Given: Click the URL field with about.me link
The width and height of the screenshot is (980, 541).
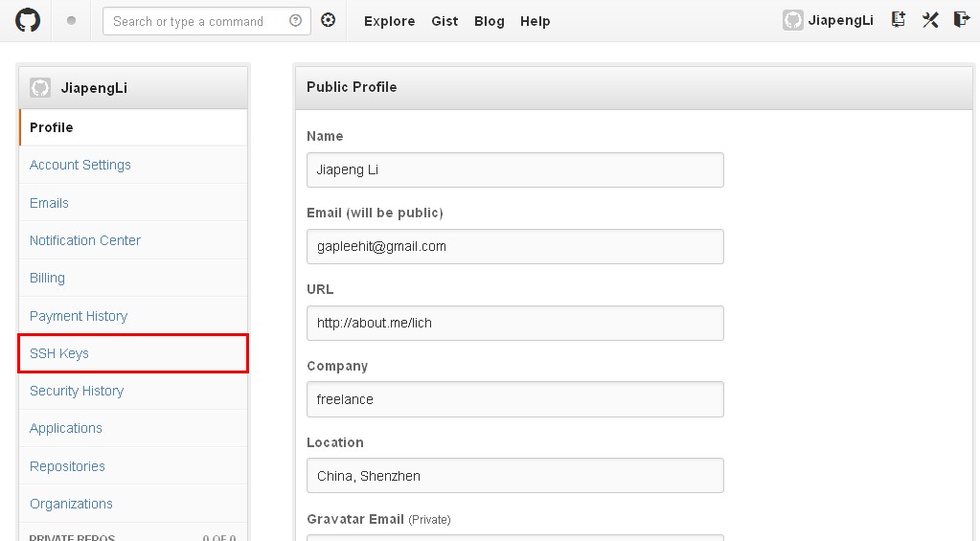Looking at the screenshot, I should 514,324.
